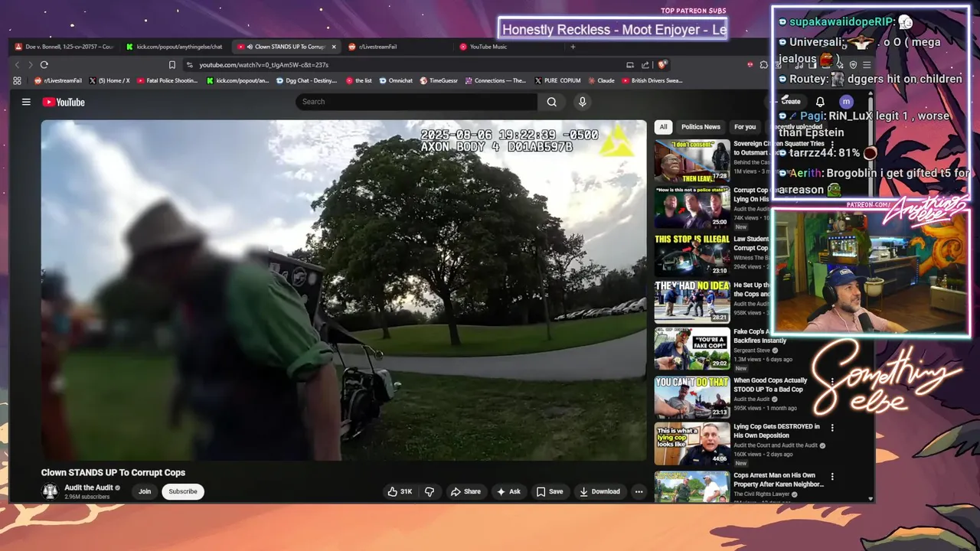The height and width of the screenshot is (551, 980).
Task: Click the 'Clown STANDS UP To Corrupt Cops' video title
Action: click(x=113, y=472)
